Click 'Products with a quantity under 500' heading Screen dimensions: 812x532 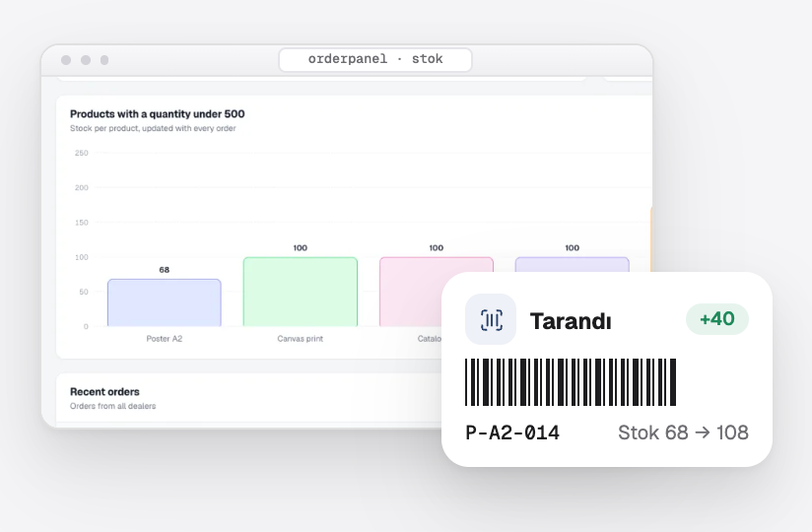[x=158, y=114]
